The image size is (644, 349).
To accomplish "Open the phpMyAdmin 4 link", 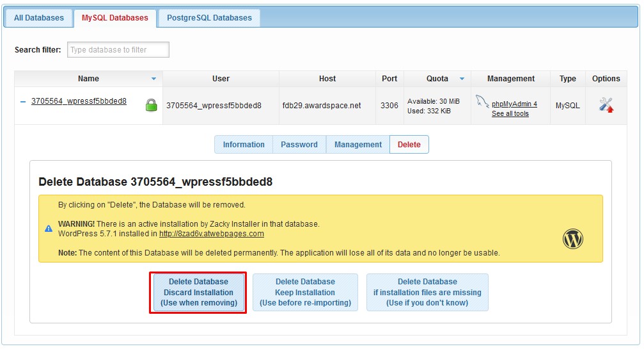I will [514, 104].
